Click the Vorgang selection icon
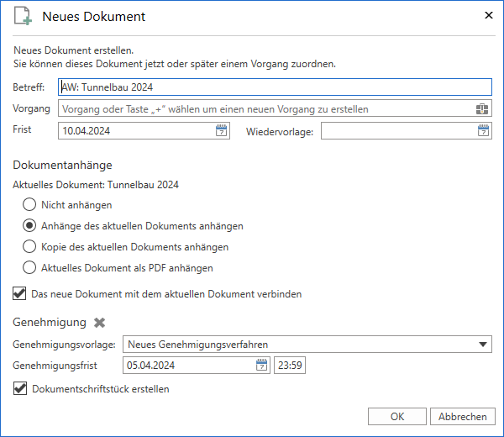This screenshot has width=504, height=437. [x=482, y=109]
